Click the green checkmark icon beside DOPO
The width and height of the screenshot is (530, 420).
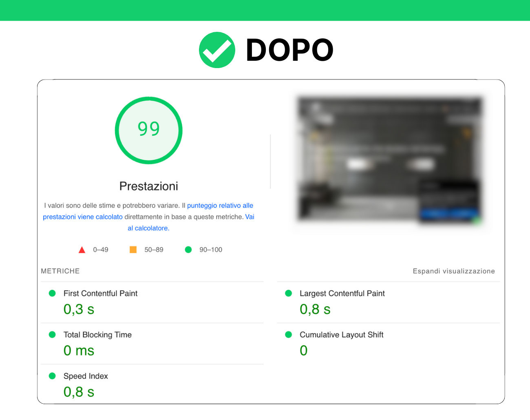(217, 50)
